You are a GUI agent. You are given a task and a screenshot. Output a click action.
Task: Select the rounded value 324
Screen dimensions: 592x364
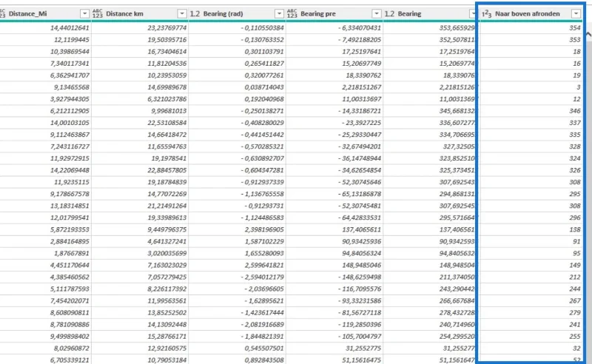(575, 158)
